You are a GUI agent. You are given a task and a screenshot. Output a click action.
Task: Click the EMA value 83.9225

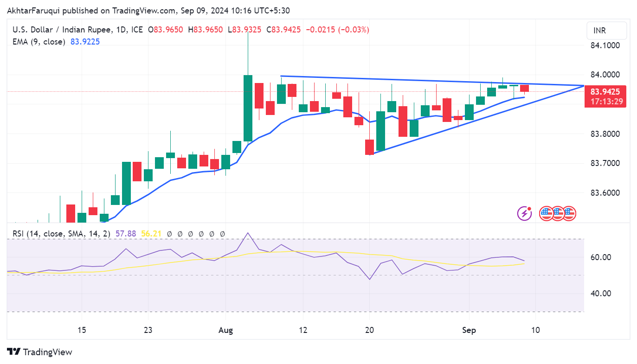[x=85, y=42]
